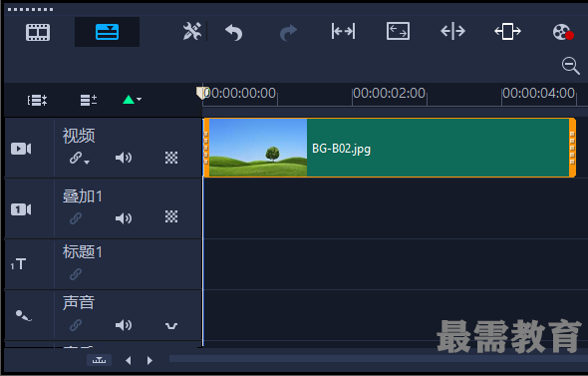Open the Track Manager
This screenshot has width=588, height=376.
[89, 100]
